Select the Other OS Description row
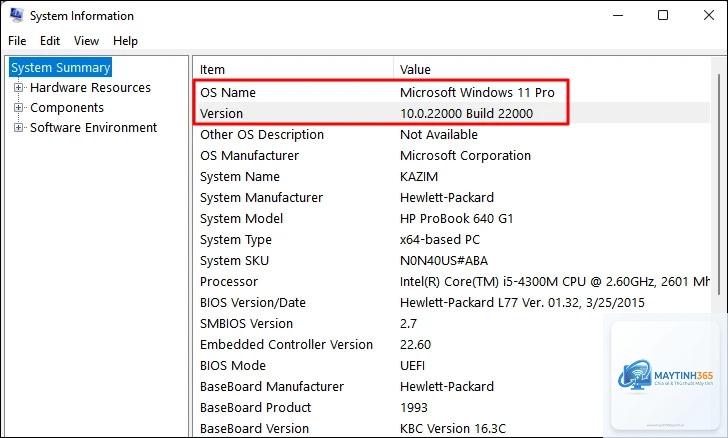The height and width of the screenshot is (438, 728). 452,135
